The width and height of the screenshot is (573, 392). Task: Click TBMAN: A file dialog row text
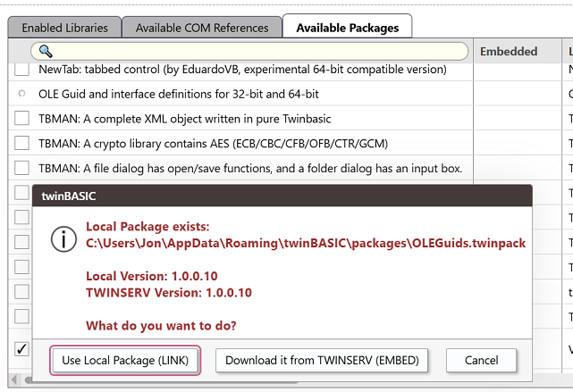click(250, 169)
